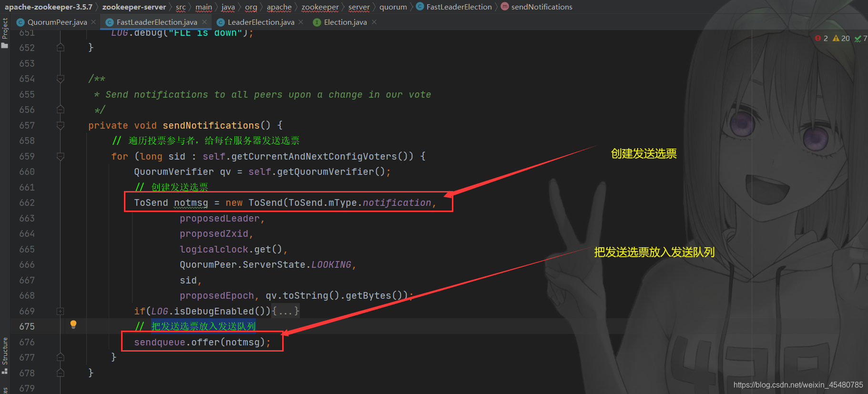
Task: Click the FastLeaderElection class icon in breadcrumb
Action: (420, 7)
